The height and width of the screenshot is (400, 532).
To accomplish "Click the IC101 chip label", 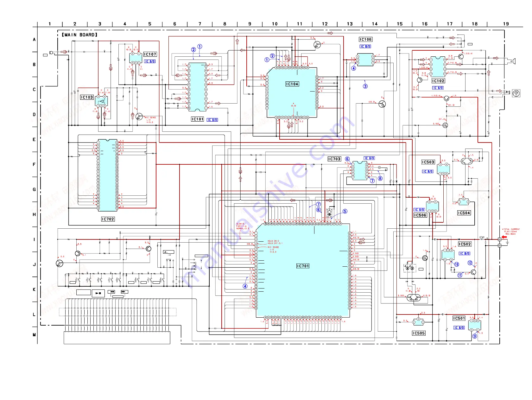I will (197, 119).
